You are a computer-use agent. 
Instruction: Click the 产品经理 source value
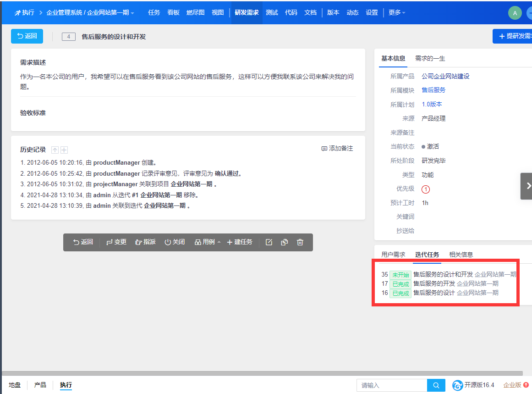click(x=433, y=118)
